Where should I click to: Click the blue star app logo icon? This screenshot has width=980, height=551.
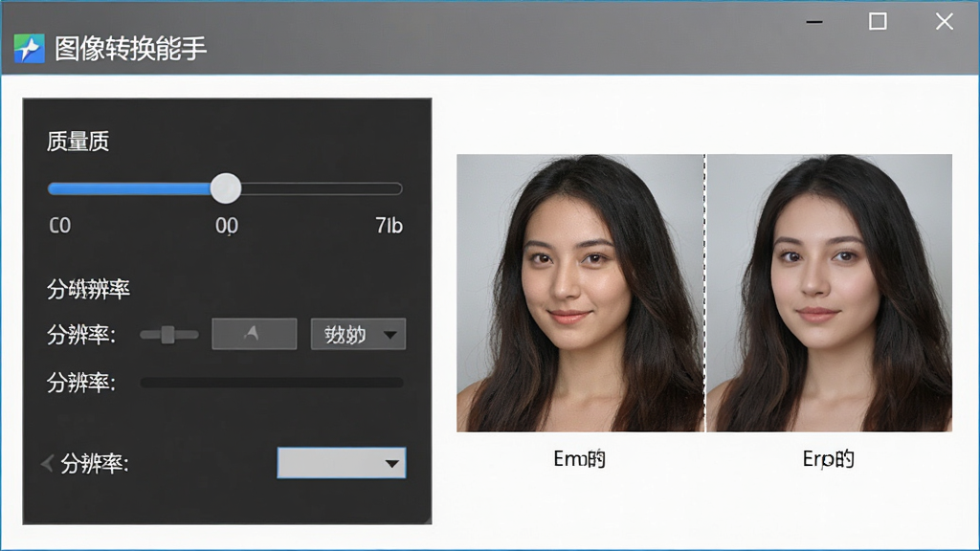pyautogui.click(x=30, y=48)
